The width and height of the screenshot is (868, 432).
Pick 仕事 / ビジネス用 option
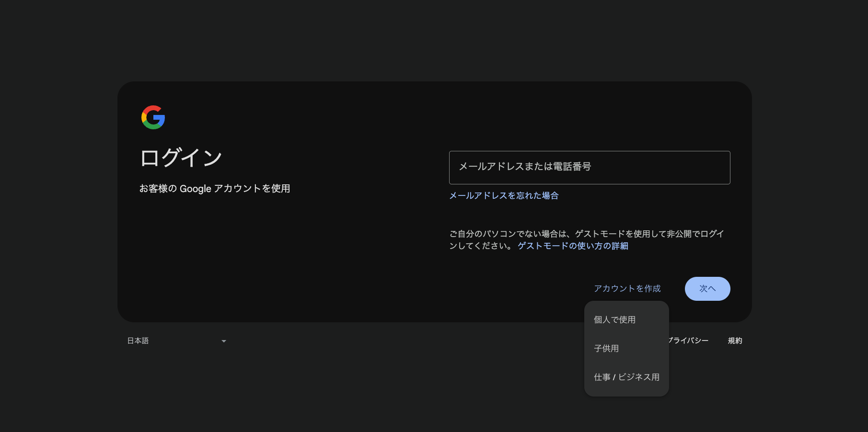click(x=626, y=377)
